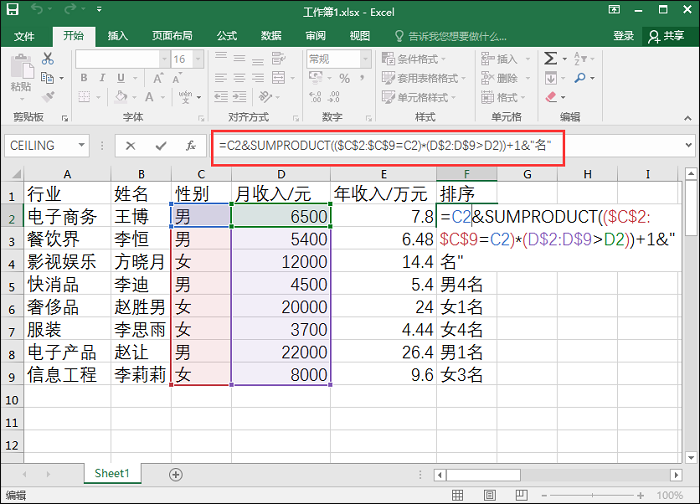The image size is (700, 504).
Task: Add a new sheet with plus icon
Action: 176,473
